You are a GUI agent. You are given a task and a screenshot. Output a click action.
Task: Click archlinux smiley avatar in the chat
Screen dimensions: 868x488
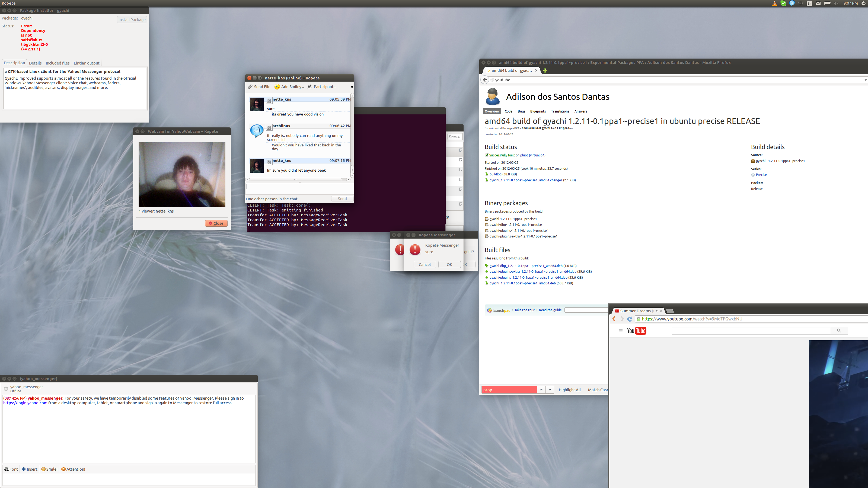(257, 131)
